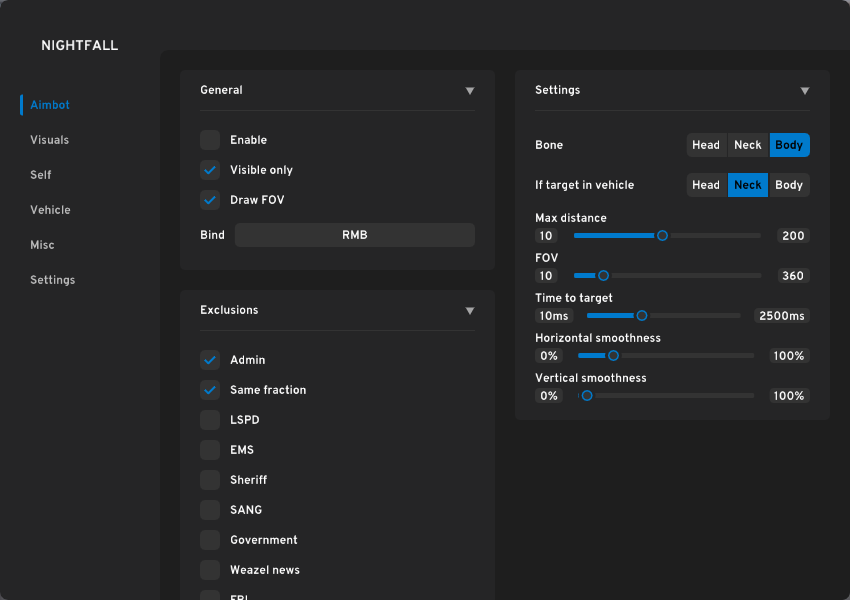Uncheck the Visible only checkbox
Image resolution: width=850 pixels, height=600 pixels.
pos(210,170)
